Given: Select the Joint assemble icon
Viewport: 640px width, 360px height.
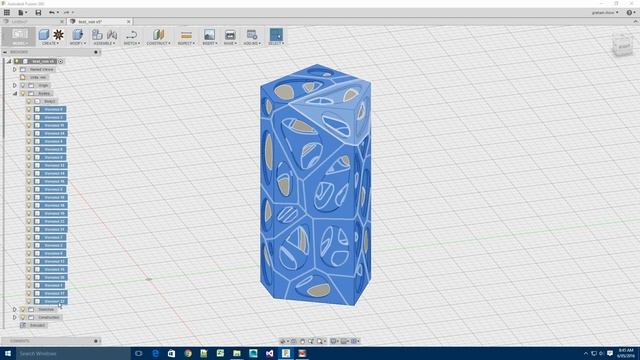Looking at the screenshot, I should (x=112, y=35).
